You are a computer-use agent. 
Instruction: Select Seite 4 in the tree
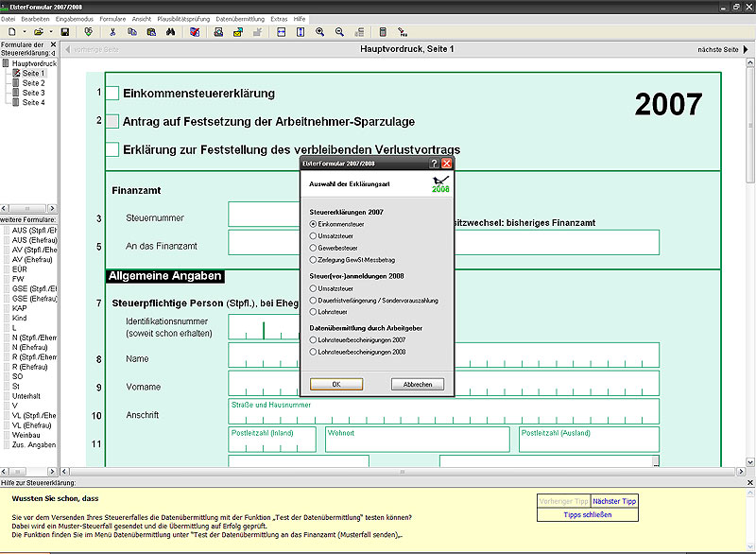pos(33,102)
